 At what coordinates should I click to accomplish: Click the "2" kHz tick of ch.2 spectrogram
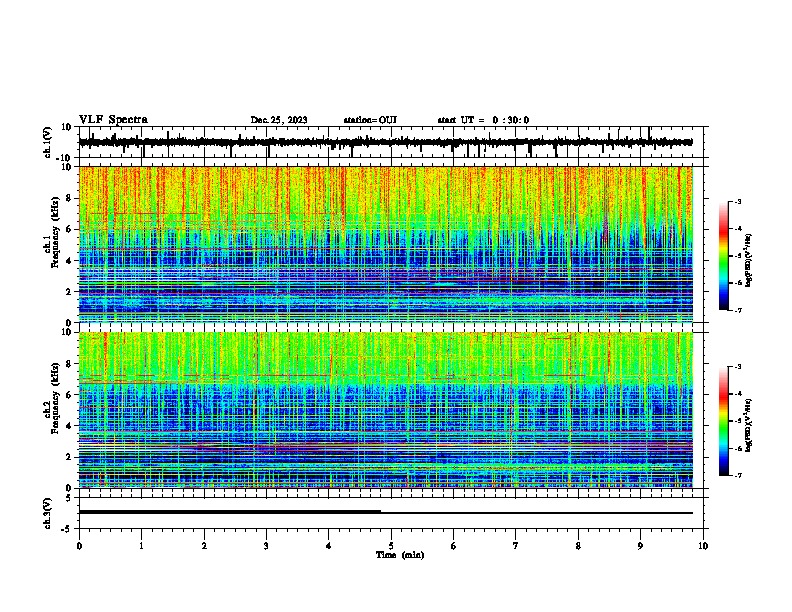click(x=69, y=457)
